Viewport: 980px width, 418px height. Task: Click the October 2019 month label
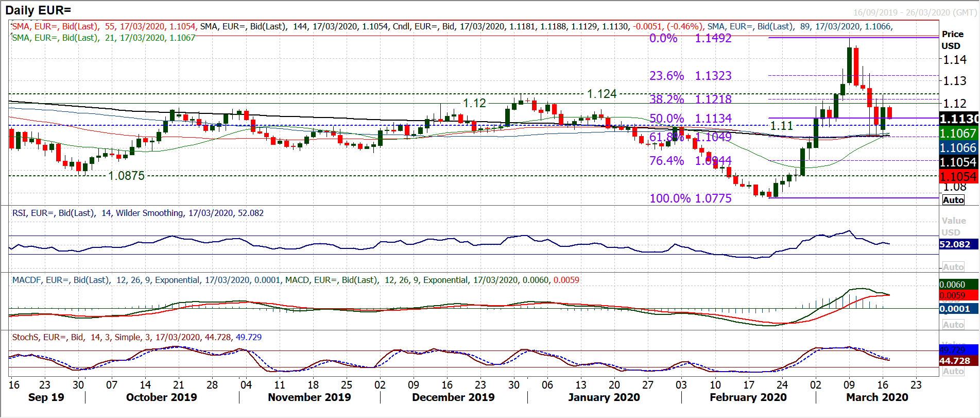[x=161, y=397]
